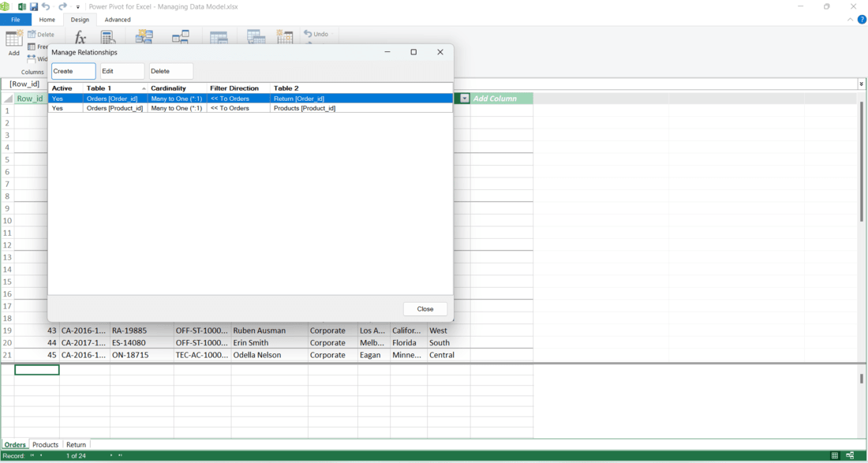Open Calculation Options calculator icon
This screenshot has width=868, height=463.
[x=108, y=38]
